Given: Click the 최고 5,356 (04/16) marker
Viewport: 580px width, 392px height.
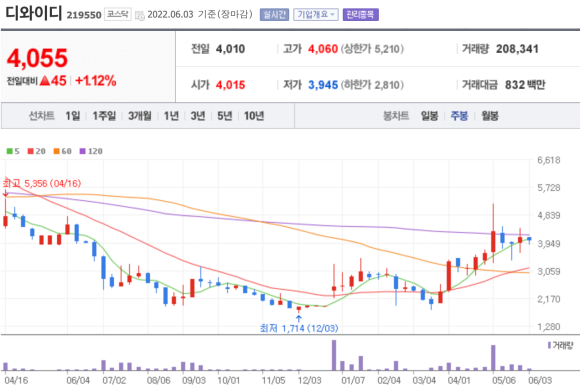Looking at the screenshot, I should tap(41, 183).
